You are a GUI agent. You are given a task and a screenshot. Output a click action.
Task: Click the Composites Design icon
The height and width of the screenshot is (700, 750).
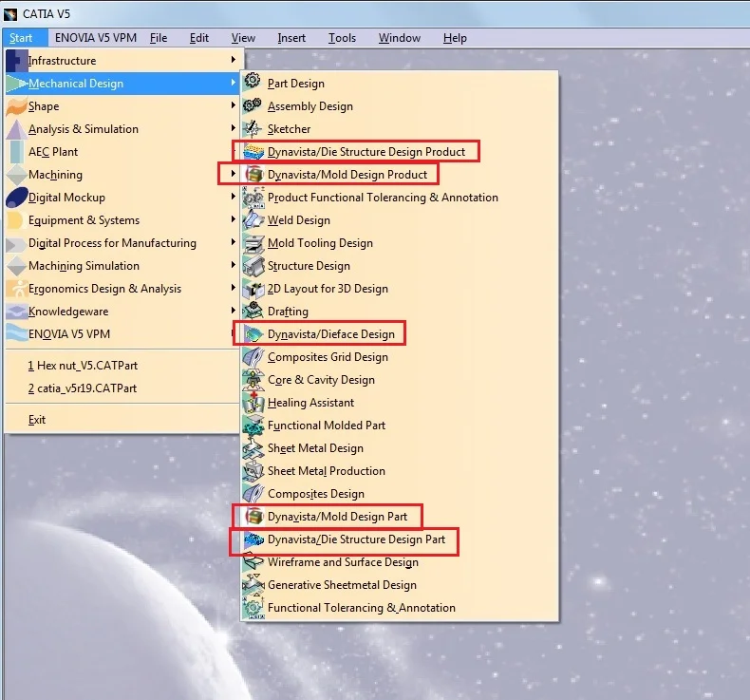[253, 494]
